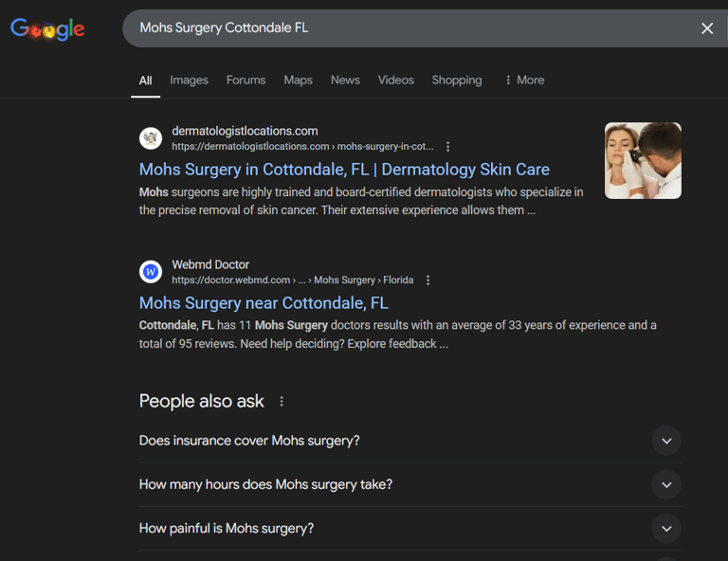Clear the search box with the X icon
The image size is (728, 561).
tap(706, 28)
